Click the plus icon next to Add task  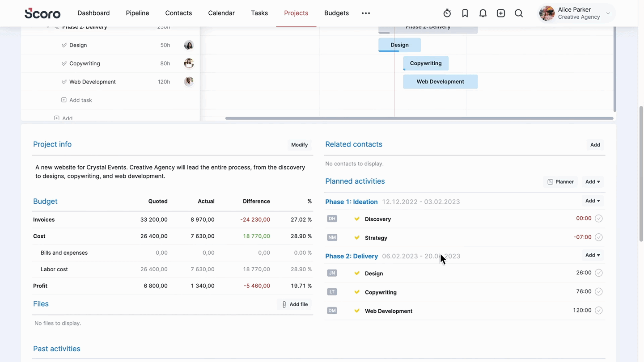pyautogui.click(x=64, y=100)
